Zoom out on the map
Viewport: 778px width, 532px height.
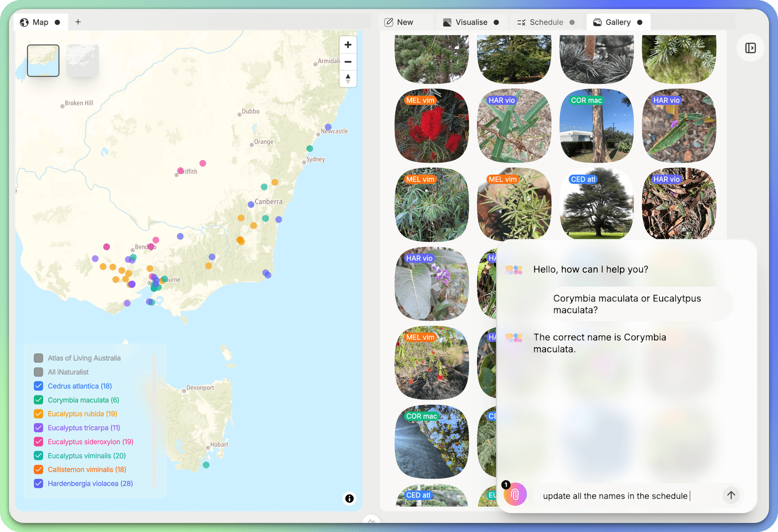coord(348,62)
